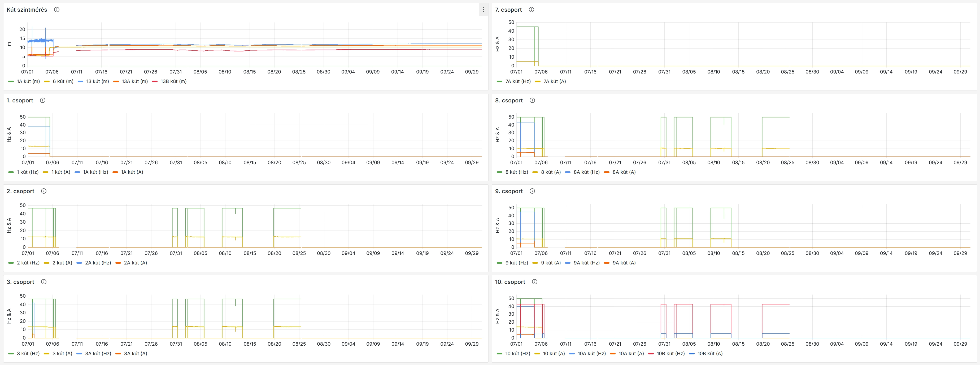
Task: Click info icon next to Kút szintmérés
Action: point(57,10)
